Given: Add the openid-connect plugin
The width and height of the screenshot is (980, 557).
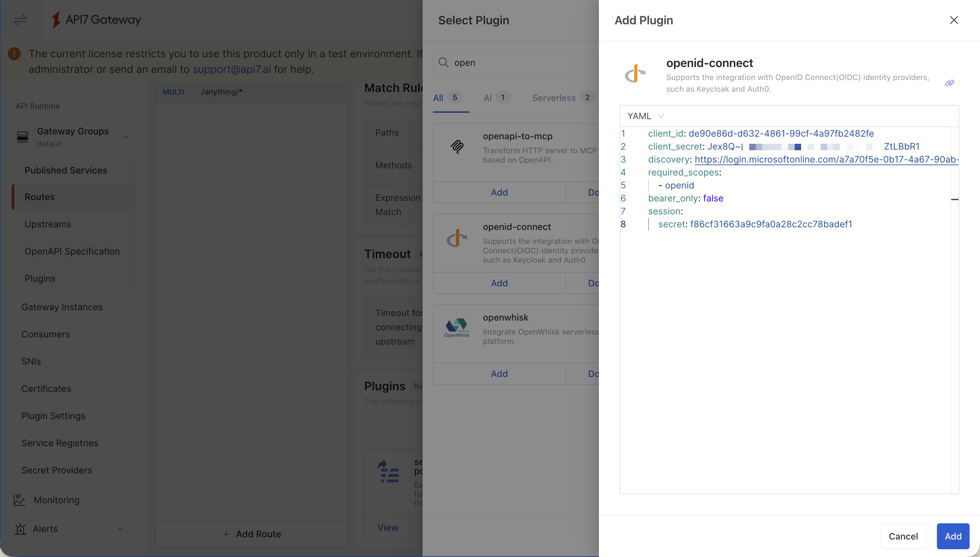Looking at the screenshot, I should tap(952, 536).
